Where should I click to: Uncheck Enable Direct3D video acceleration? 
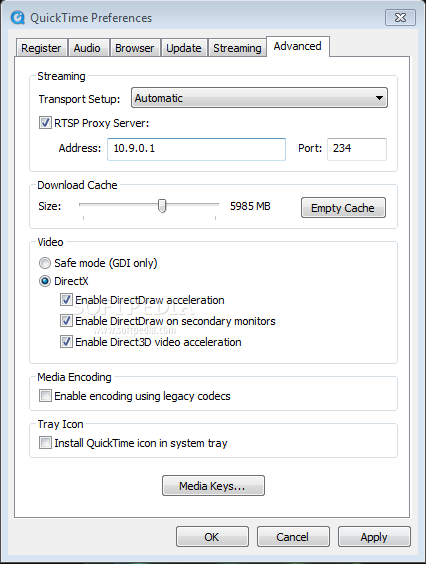pyautogui.click(x=66, y=342)
